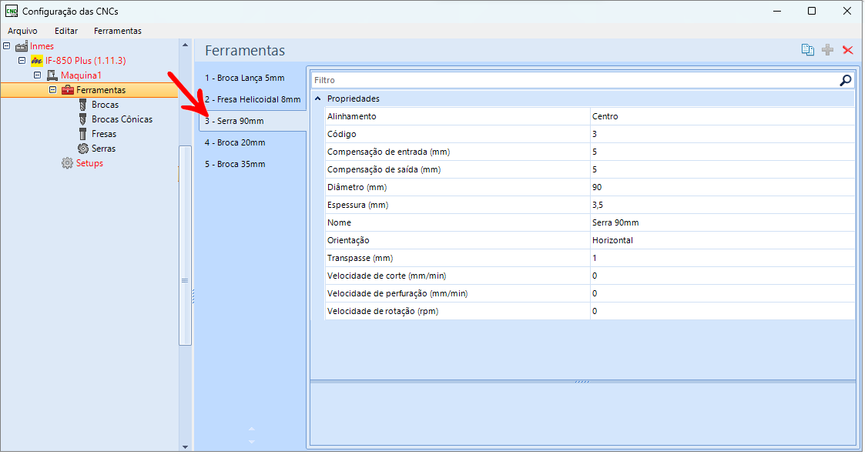Image resolution: width=868 pixels, height=458 pixels.
Task: Click the gear icon beside Setups
Action: 67,163
